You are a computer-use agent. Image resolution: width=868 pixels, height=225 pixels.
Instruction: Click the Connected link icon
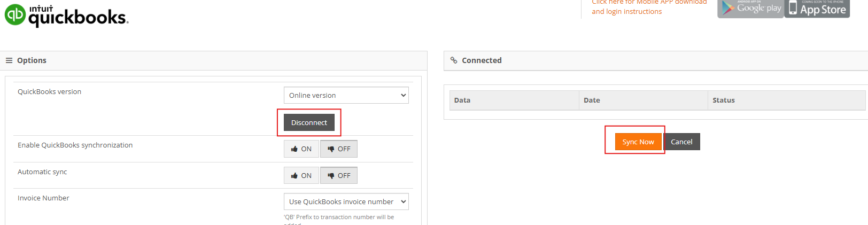pyautogui.click(x=454, y=60)
